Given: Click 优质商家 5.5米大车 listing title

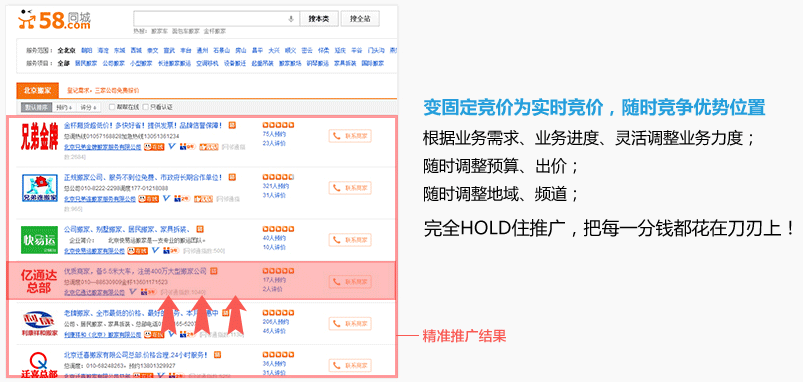Looking at the screenshot, I should [x=135, y=270].
